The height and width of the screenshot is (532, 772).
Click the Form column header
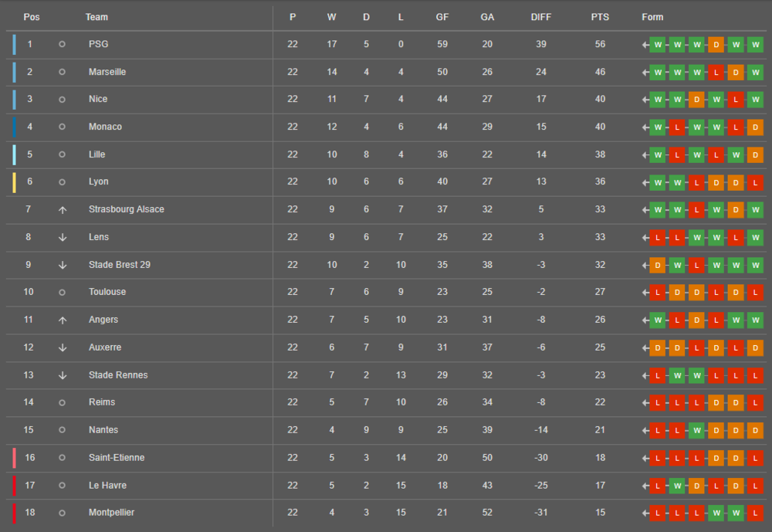click(x=652, y=17)
